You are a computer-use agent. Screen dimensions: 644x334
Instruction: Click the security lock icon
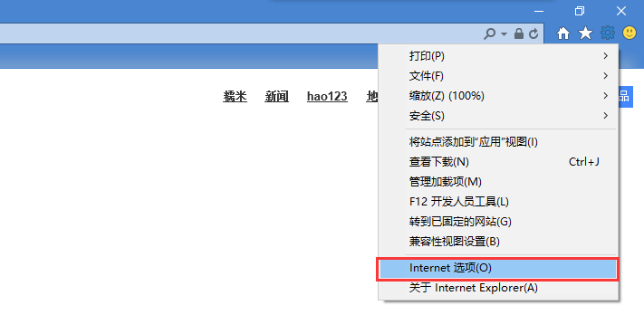tap(519, 33)
